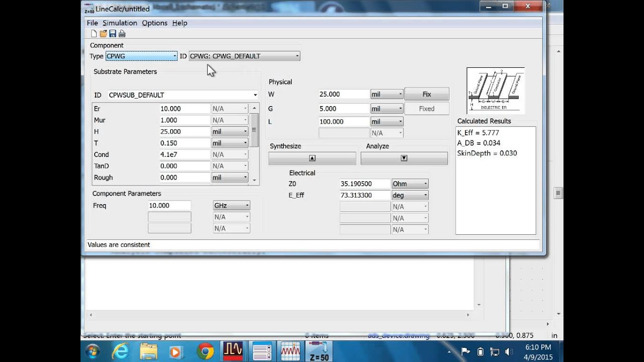Image resolution: width=644 pixels, height=362 pixels.
Task: Click the Rough value field
Action: point(184,177)
